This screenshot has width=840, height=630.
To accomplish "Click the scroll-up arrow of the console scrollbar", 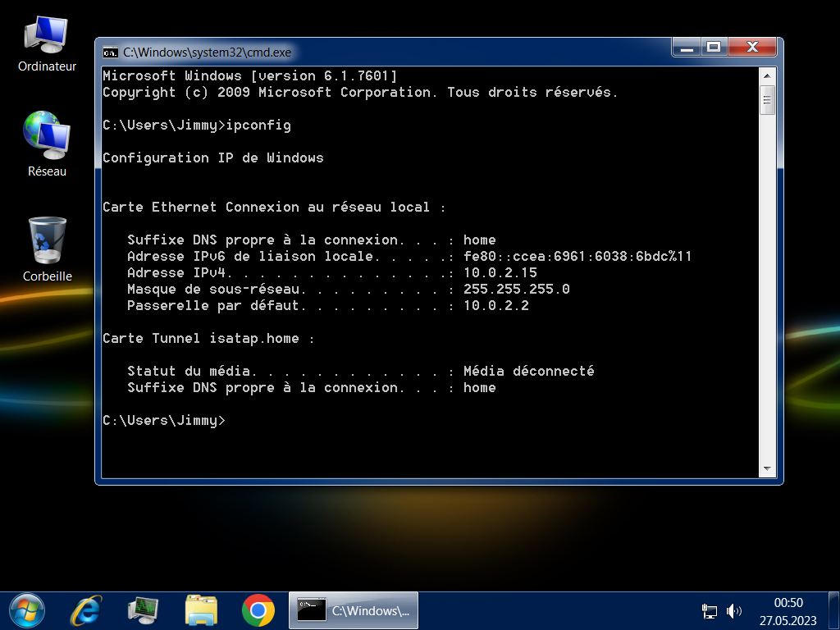I will (767, 75).
